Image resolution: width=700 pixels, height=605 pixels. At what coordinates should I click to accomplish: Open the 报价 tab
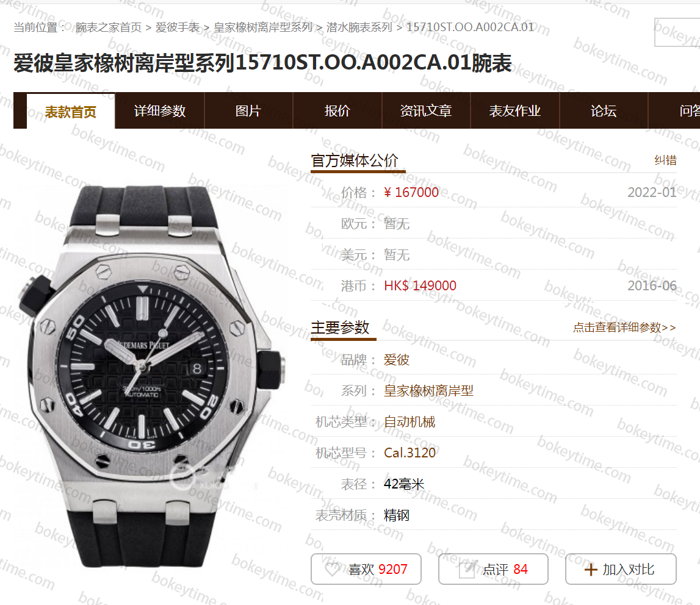(337, 110)
